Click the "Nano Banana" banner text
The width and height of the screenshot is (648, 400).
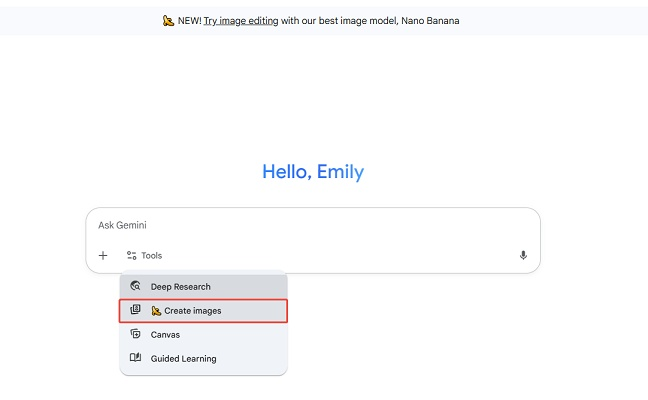[x=431, y=20]
